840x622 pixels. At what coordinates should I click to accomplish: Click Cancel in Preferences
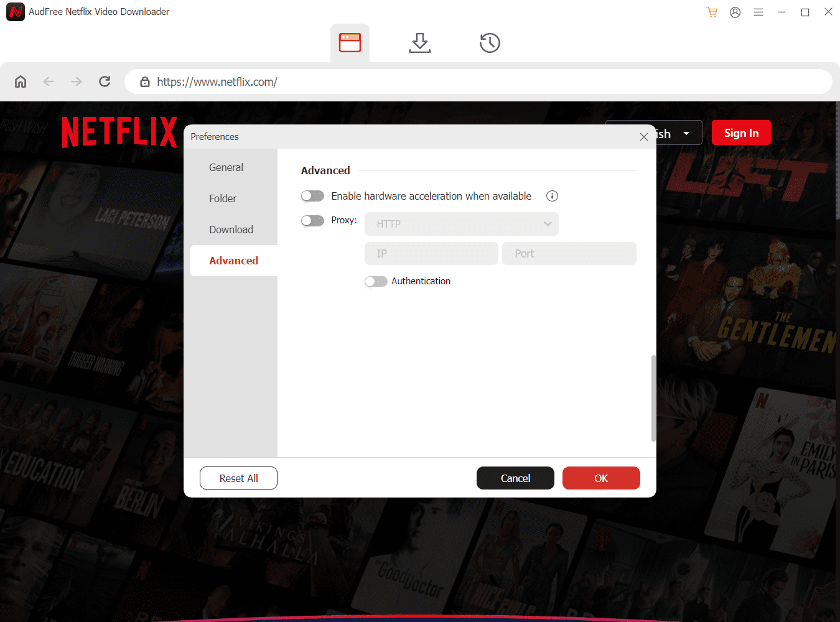tap(515, 478)
